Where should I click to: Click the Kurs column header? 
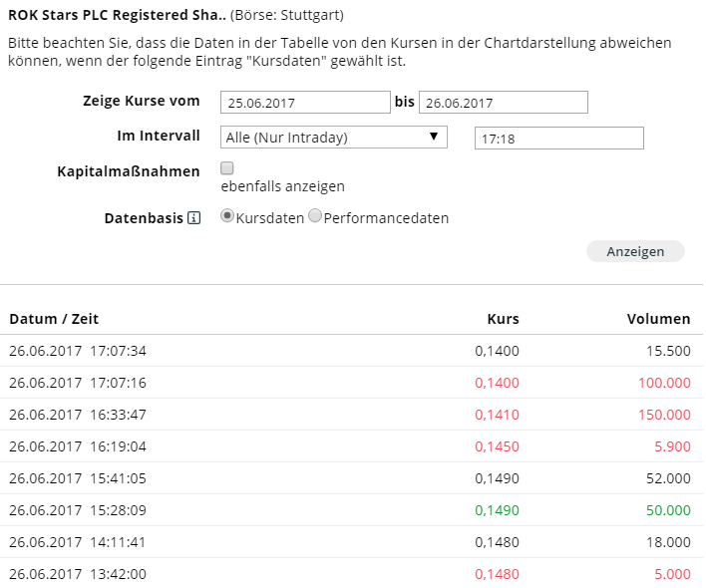(503, 319)
